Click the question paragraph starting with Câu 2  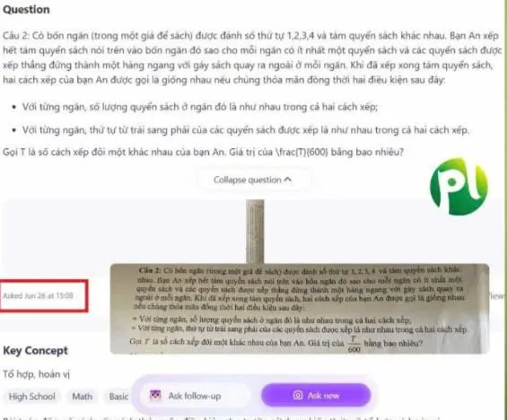coord(252,57)
